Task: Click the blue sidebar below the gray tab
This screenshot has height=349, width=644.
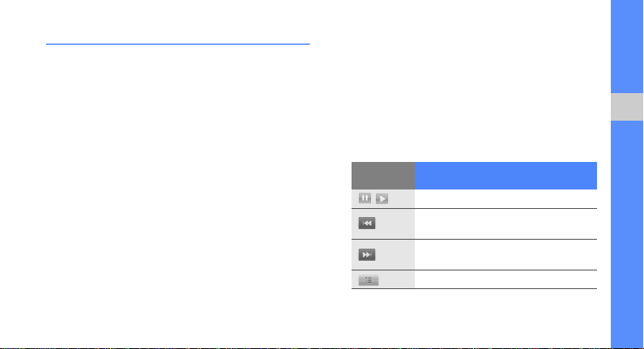Action: (627, 234)
